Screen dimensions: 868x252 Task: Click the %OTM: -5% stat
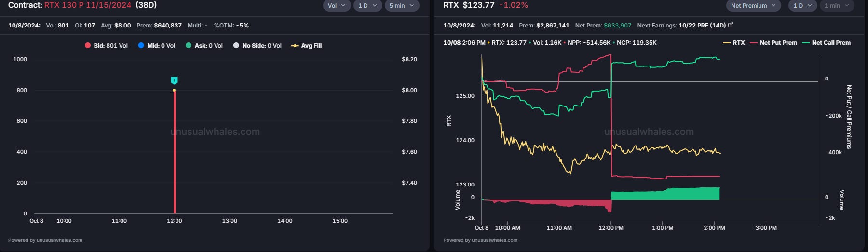231,25
